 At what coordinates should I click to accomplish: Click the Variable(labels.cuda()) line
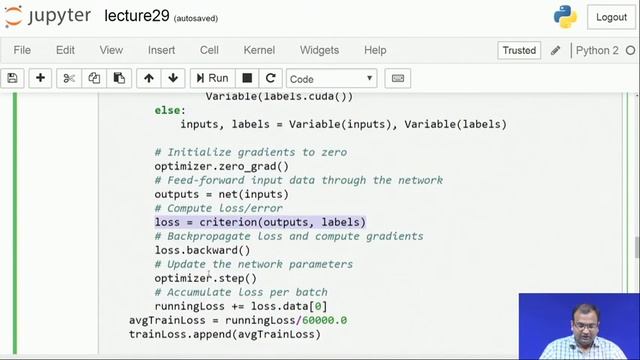tap(279, 97)
